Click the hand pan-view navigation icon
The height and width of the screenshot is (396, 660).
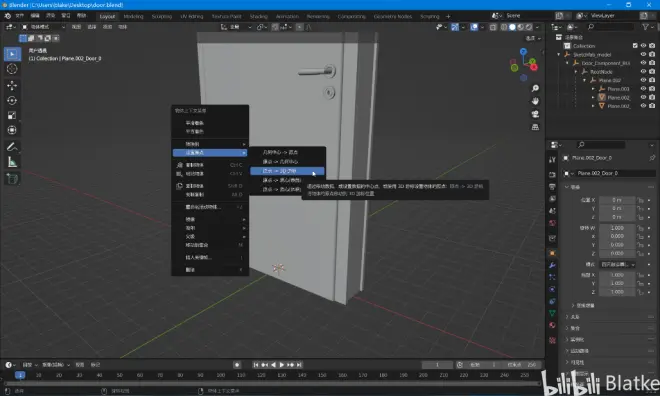535,101
